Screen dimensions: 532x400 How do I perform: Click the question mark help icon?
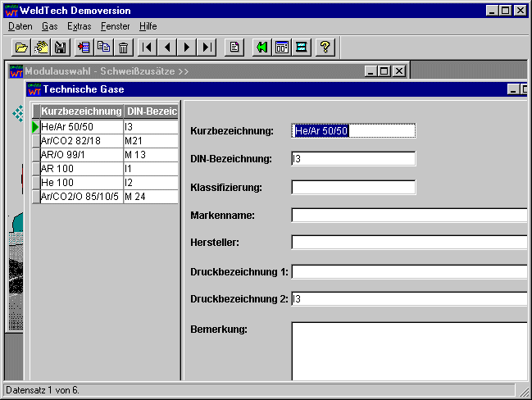tap(325, 48)
